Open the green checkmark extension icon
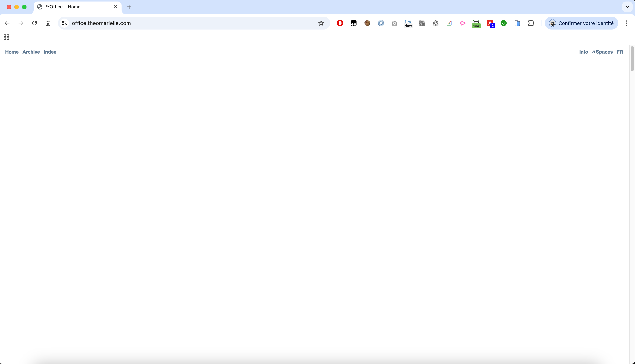This screenshot has height=364, width=635. pyautogui.click(x=503, y=23)
